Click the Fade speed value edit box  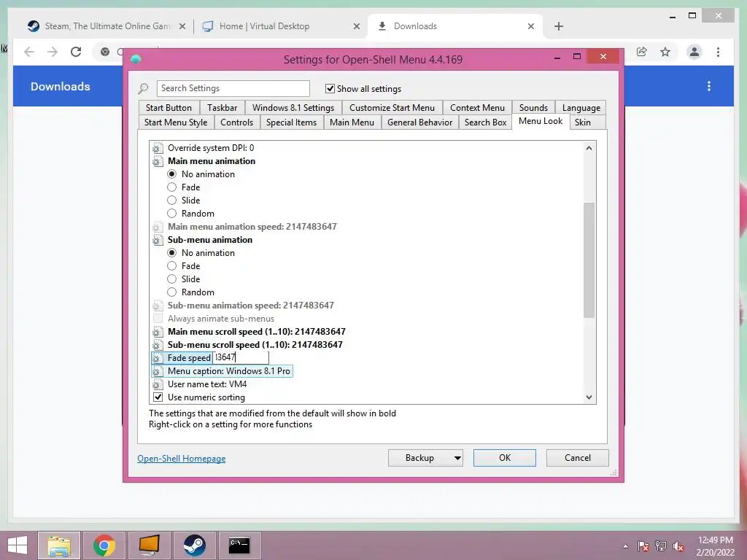(x=241, y=357)
